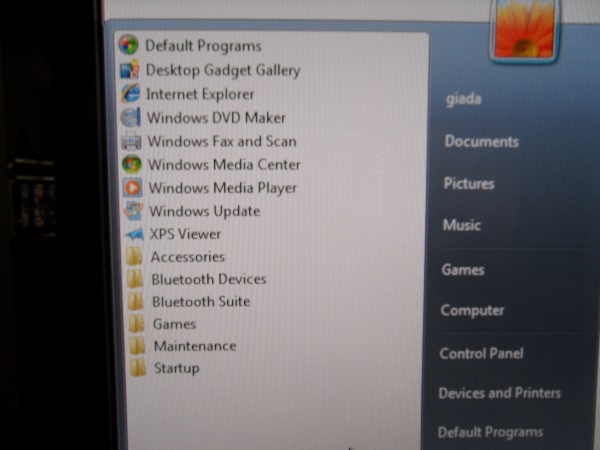
Task: Open Devices and Printers
Action: (500, 393)
